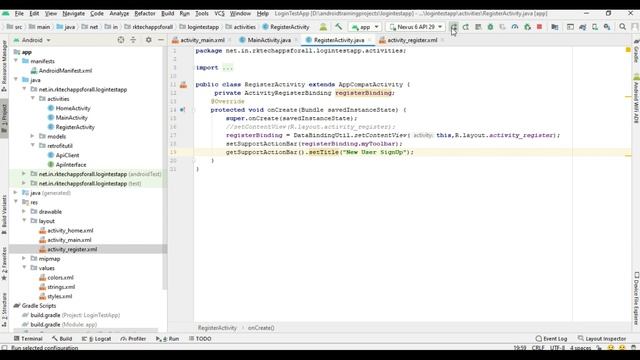Image resolution: width=640 pixels, height=360 pixels.
Task: Open the Refactor menu
Action: pos(145,13)
